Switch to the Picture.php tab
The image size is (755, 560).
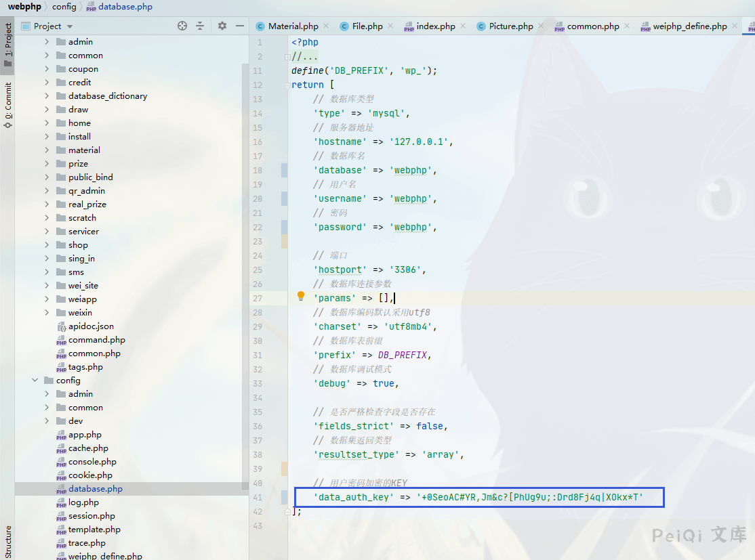pyautogui.click(x=510, y=26)
